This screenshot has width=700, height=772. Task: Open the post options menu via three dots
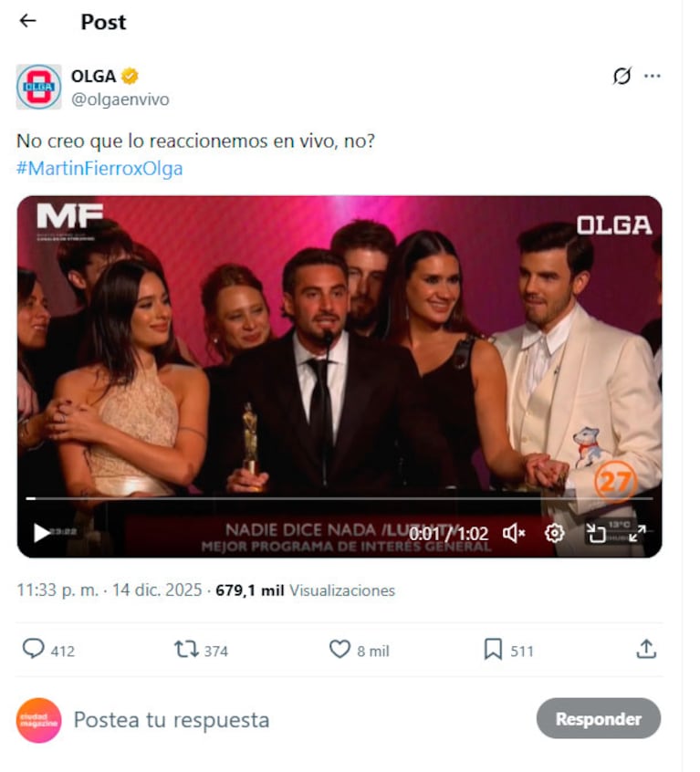(x=654, y=78)
